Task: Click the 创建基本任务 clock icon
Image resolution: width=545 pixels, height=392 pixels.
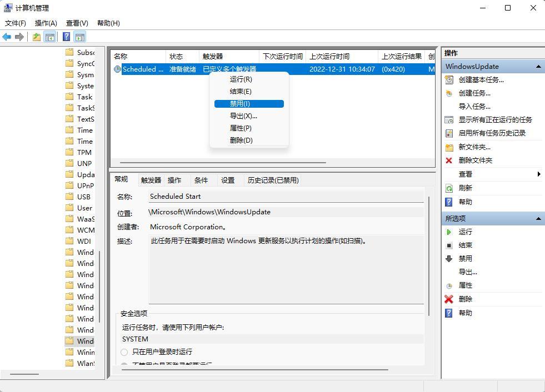Action: [449, 80]
